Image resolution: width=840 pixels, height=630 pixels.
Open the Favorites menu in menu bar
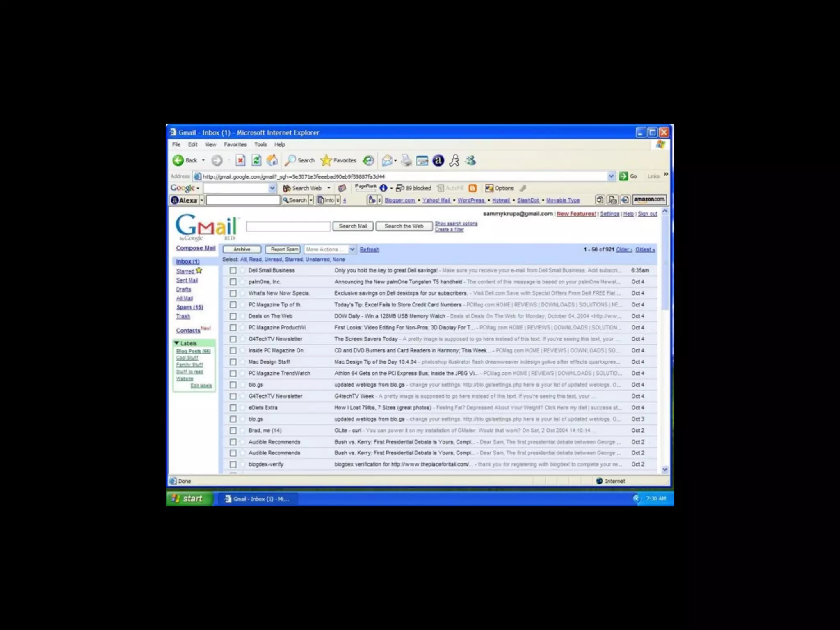click(x=235, y=144)
